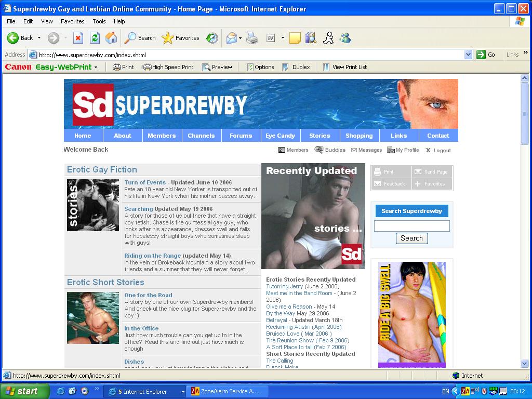Open the Tools menu
532x399 pixels.
(99, 21)
